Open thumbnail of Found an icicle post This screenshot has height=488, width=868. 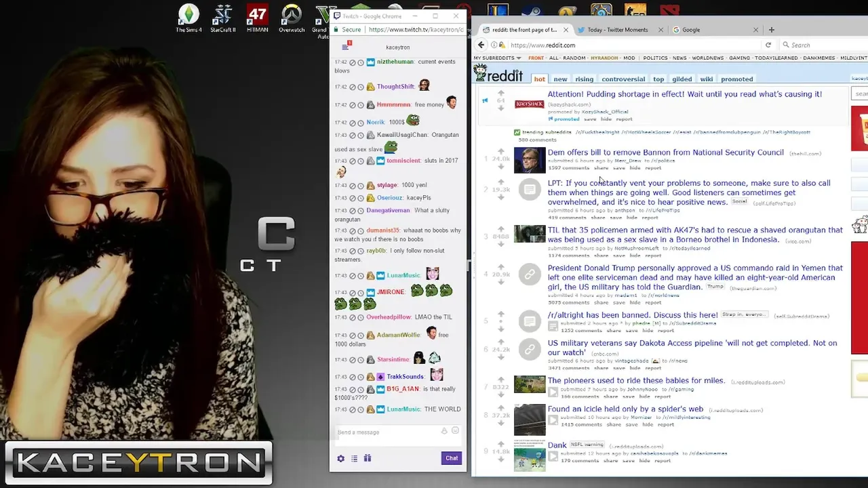529,419
